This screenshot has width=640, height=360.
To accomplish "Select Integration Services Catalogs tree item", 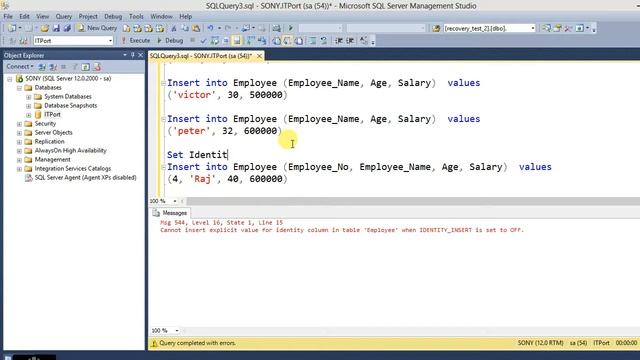I will [x=73, y=169].
